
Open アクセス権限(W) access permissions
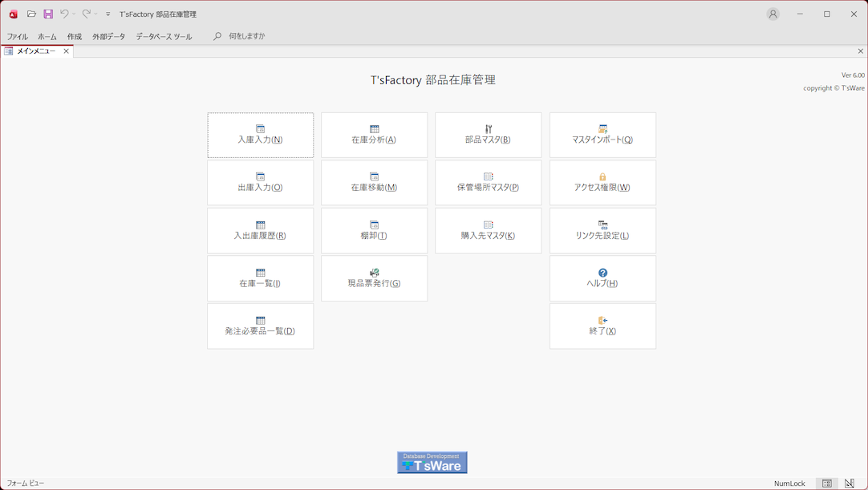pyautogui.click(x=602, y=183)
